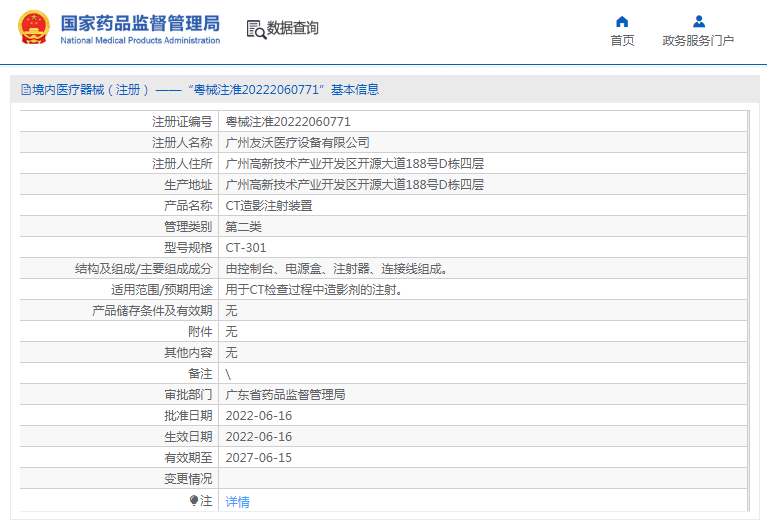Select 广东省药品监督管理局 value
Image resolution: width=767 pixels, height=525 pixels.
285,394
